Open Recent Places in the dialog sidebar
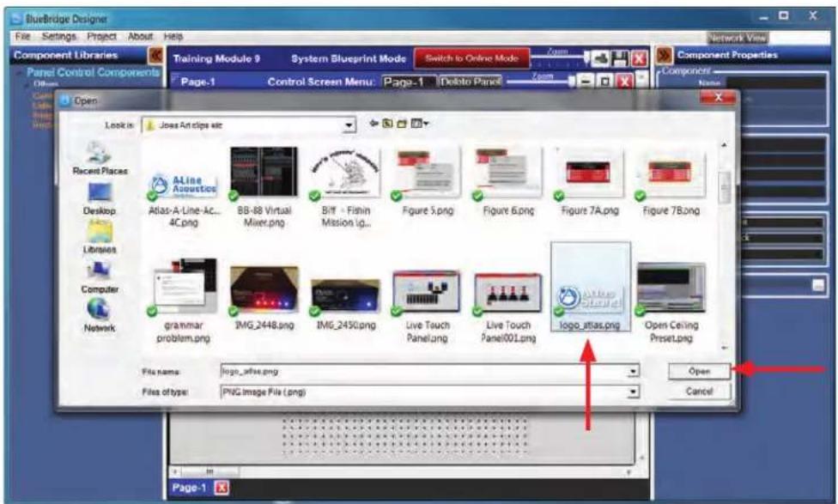Screen dimensions: 838x504 (100, 159)
